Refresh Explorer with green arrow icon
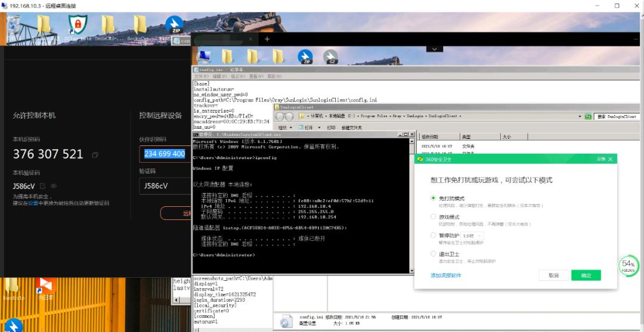This screenshot has width=644, height=332. pos(588,117)
